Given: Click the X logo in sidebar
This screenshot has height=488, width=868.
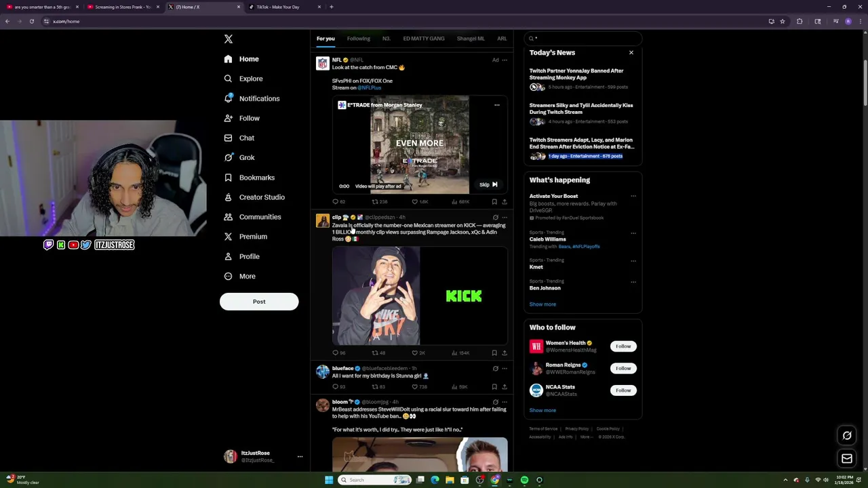Looking at the screenshot, I should click(x=229, y=39).
